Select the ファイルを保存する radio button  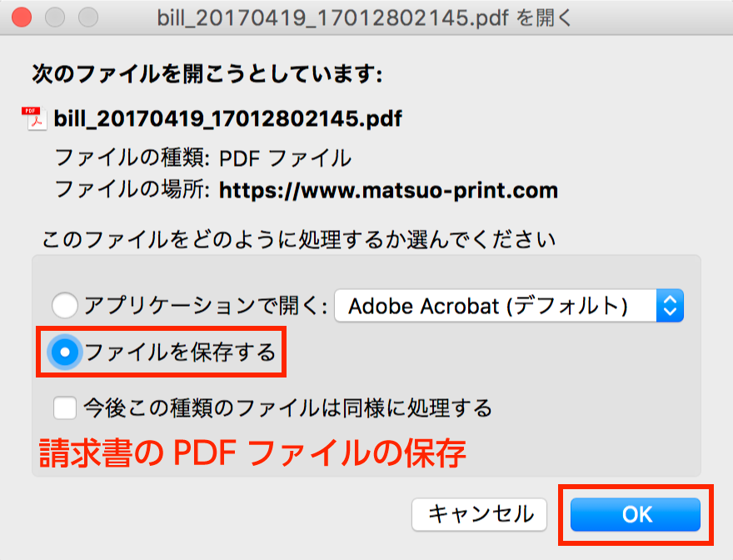[65, 352]
